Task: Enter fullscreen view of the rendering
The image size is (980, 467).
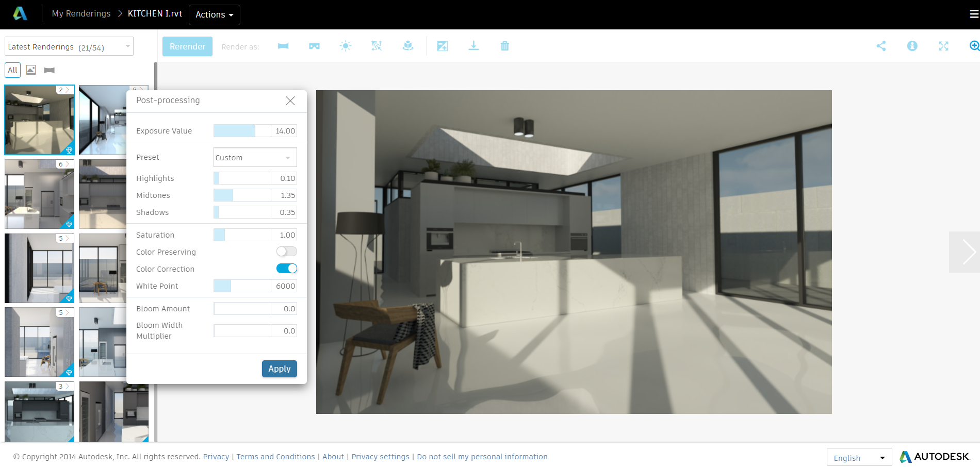Action: pos(943,46)
